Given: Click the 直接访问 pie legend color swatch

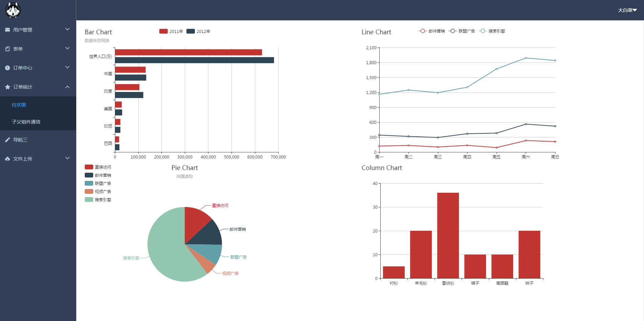Looking at the screenshot, I should click(x=89, y=167).
